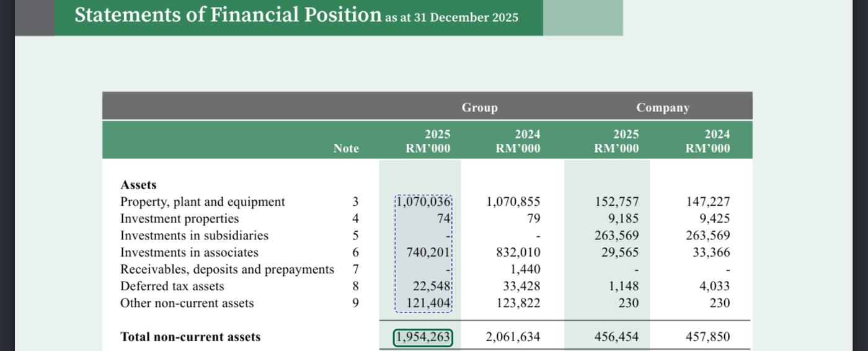Screen dimensions: 868x351
Task: Click the value 121,404 for Other non-current assets
Action: [428, 303]
